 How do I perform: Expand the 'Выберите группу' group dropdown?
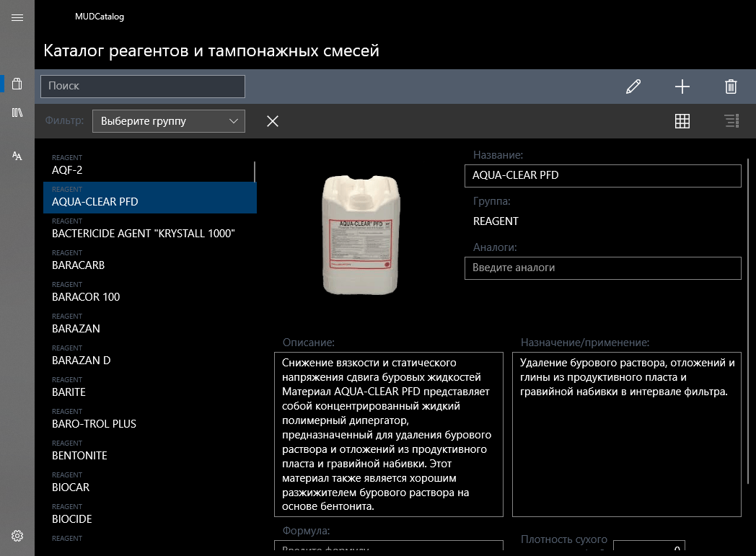pyautogui.click(x=169, y=121)
